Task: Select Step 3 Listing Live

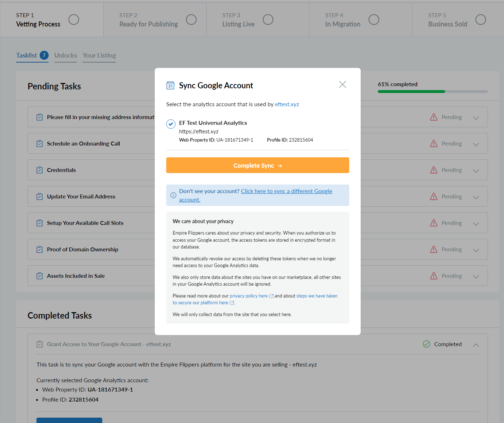Action: [258, 20]
